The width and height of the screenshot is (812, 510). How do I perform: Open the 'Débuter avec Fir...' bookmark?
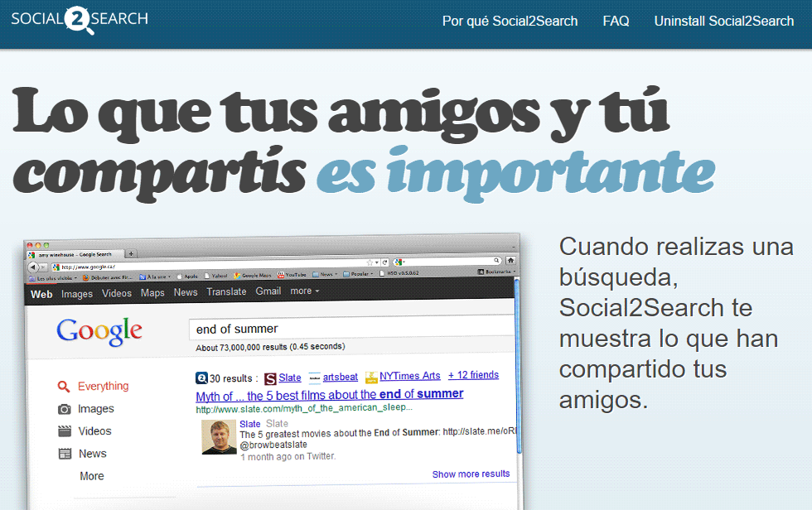pyautogui.click(x=108, y=277)
